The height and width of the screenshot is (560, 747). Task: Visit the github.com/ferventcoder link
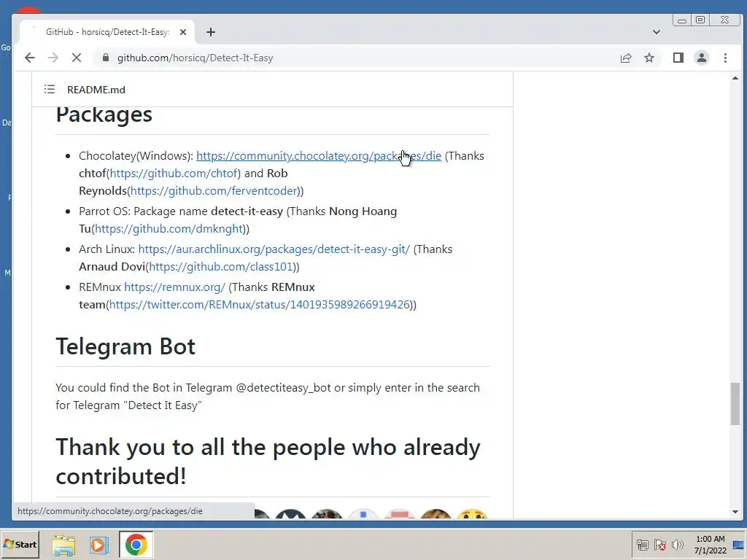pyautogui.click(x=214, y=190)
